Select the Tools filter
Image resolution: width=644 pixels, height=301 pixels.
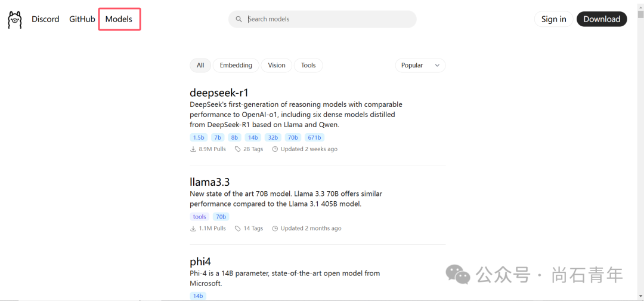[x=308, y=65]
